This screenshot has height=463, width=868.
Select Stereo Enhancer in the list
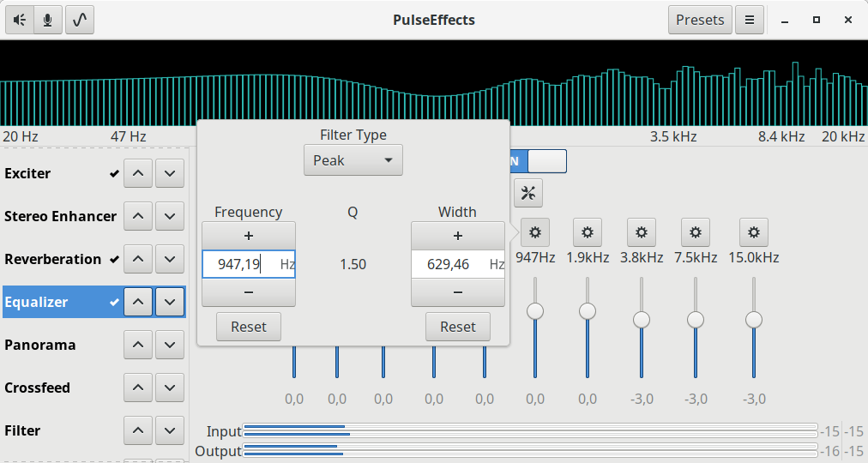[94, 216]
